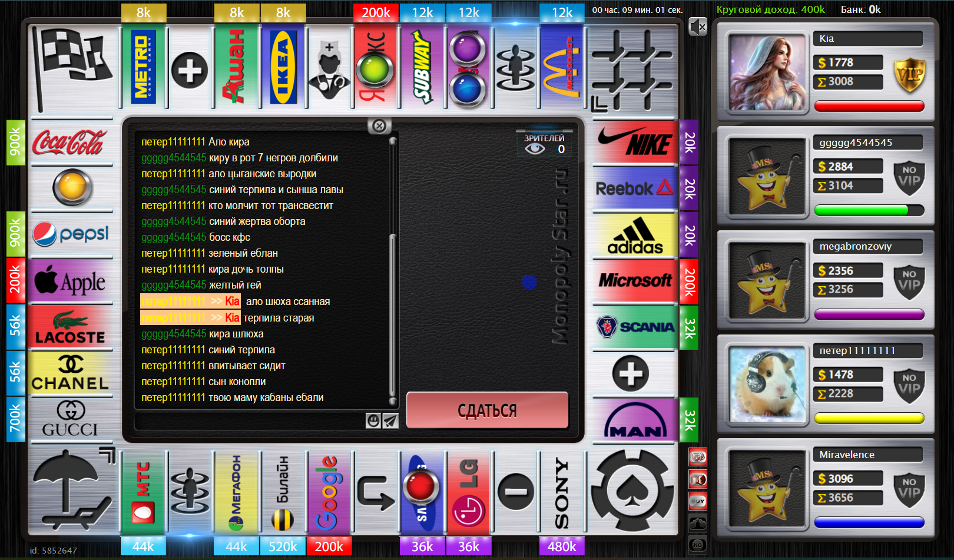Open петер11111111 hamster avatar
The height and width of the screenshot is (560, 954).
767,384
